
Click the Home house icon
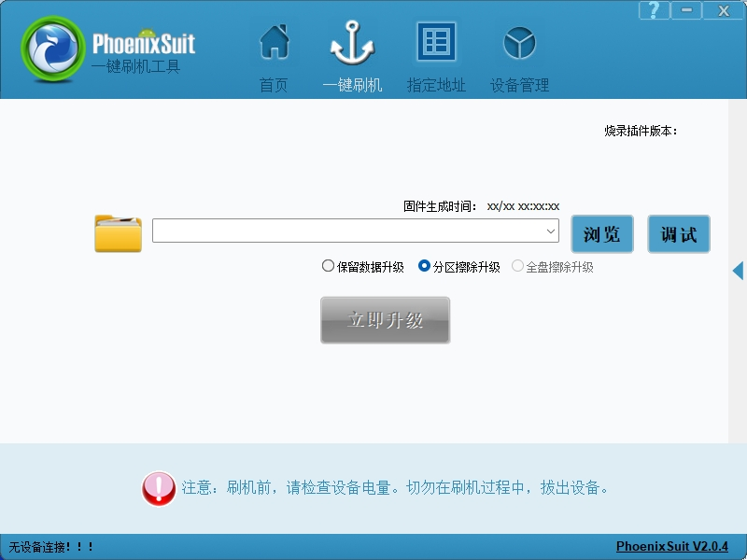(x=275, y=42)
